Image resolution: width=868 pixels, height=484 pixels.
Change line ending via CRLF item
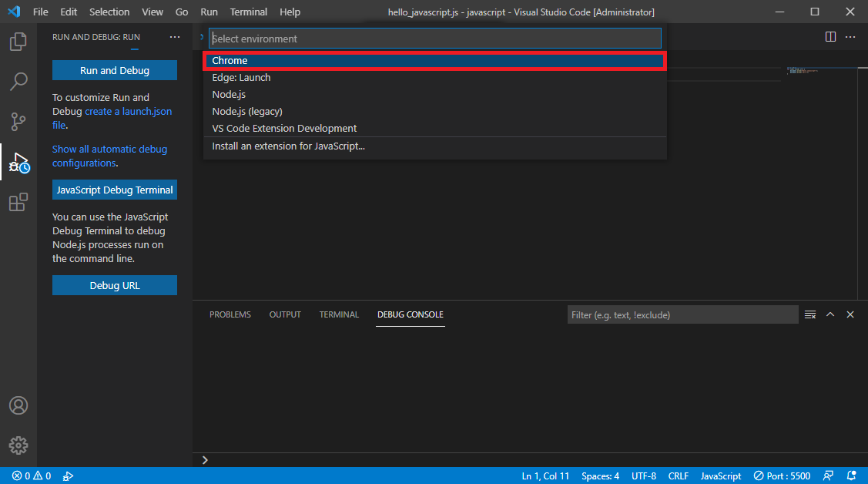pyautogui.click(x=678, y=476)
